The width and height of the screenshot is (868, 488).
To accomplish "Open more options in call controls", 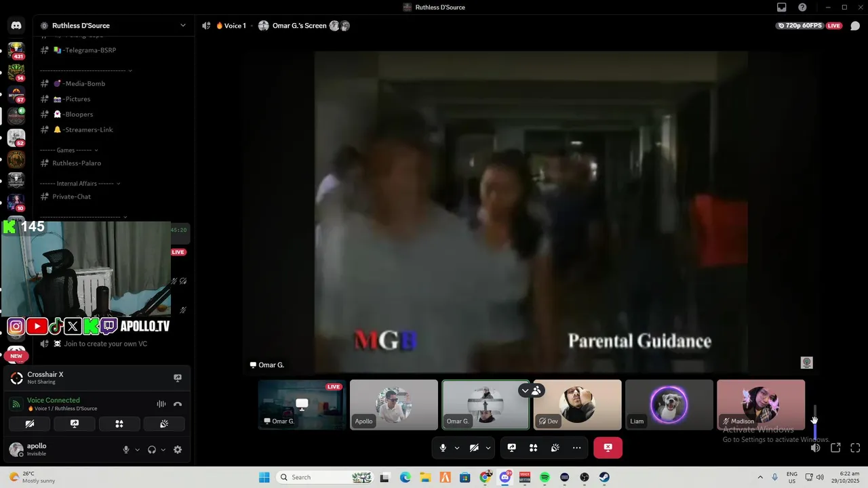I will [x=577, y=447].
